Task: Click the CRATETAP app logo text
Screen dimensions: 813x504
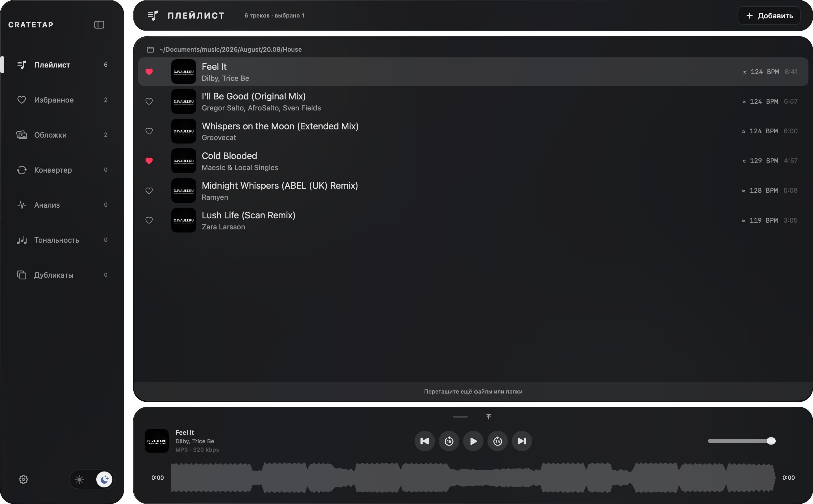Action: point(31,25)
